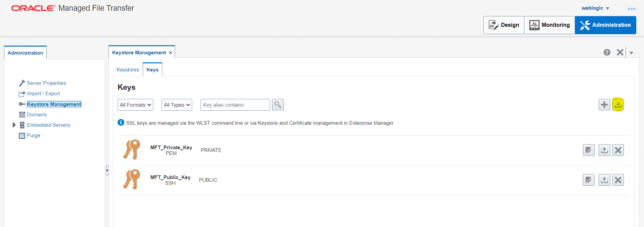644x227 pixels.
Task: Open the Design page
Action: click(504, 25)
